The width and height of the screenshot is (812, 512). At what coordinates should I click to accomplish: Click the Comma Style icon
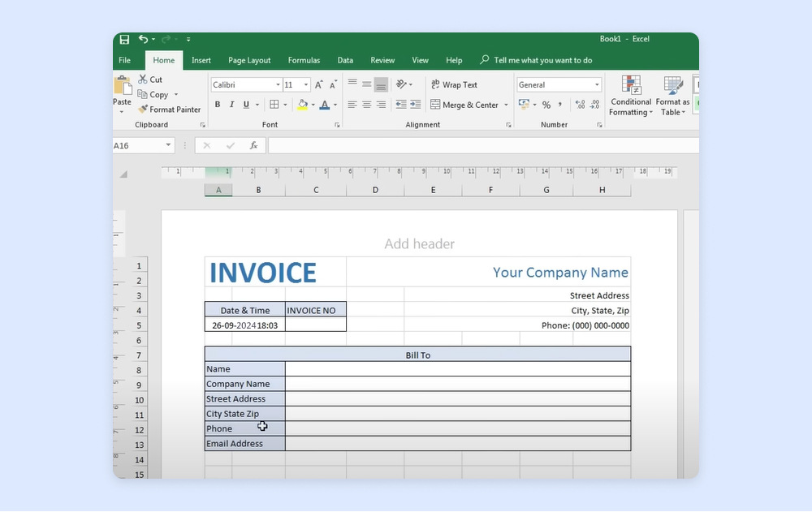pyautogui.click(x=559, y=104)
